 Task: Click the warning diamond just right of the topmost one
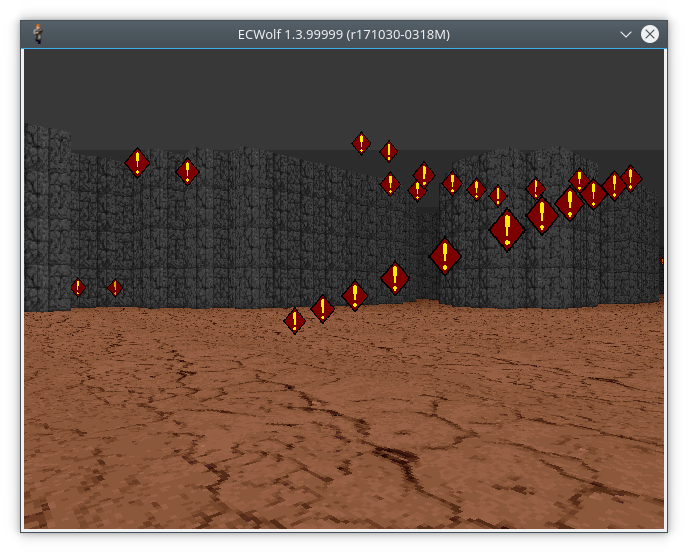click(389, 152)
